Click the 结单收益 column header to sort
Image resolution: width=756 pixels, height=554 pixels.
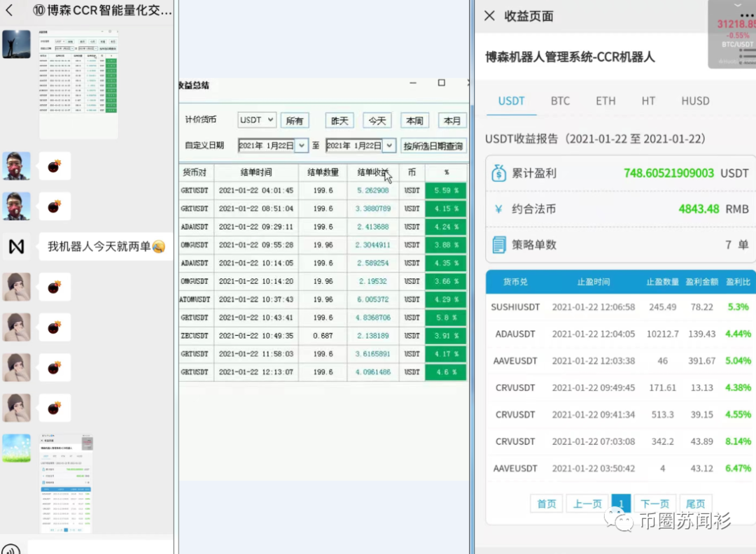coord(372,172)
